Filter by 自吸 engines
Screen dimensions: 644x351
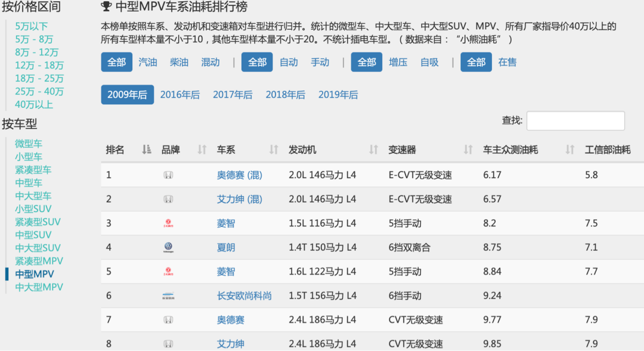pos(429,62)
